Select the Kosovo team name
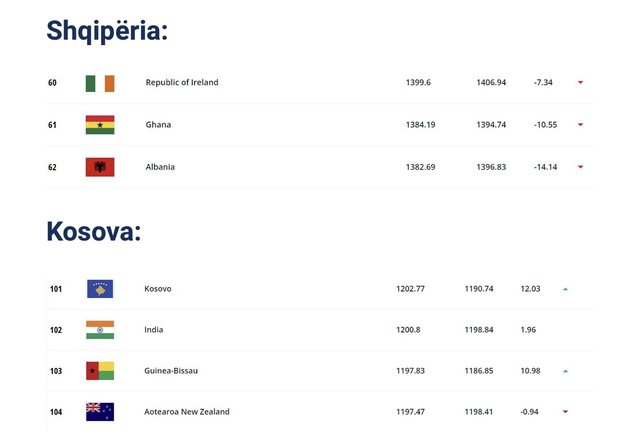Image resolution: width=640 pixels, height=439 pixels. 158,289
